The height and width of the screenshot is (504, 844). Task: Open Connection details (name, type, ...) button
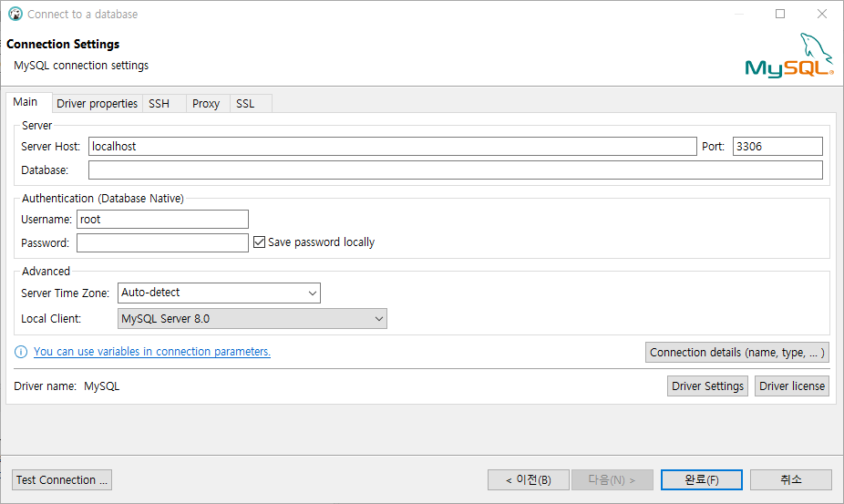(x=736, y=352)
